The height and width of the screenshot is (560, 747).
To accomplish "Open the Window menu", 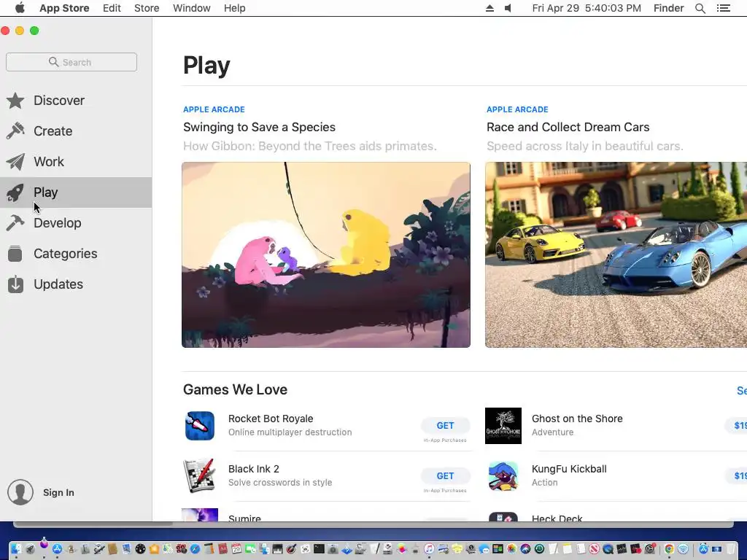I will [192, 8].
